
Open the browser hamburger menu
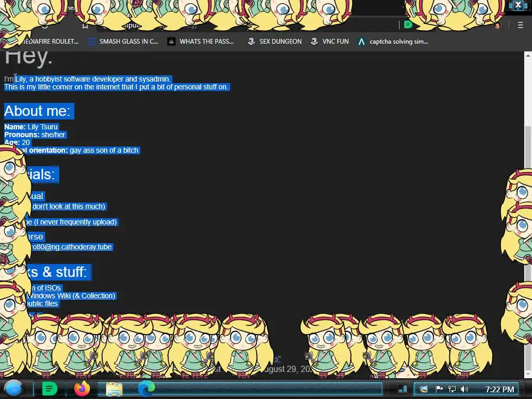point(521,25)
